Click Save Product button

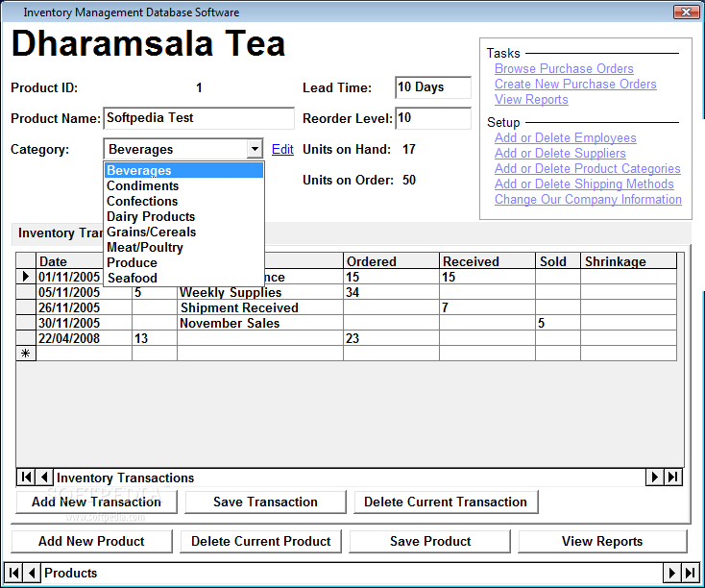[x=430, y=541]
